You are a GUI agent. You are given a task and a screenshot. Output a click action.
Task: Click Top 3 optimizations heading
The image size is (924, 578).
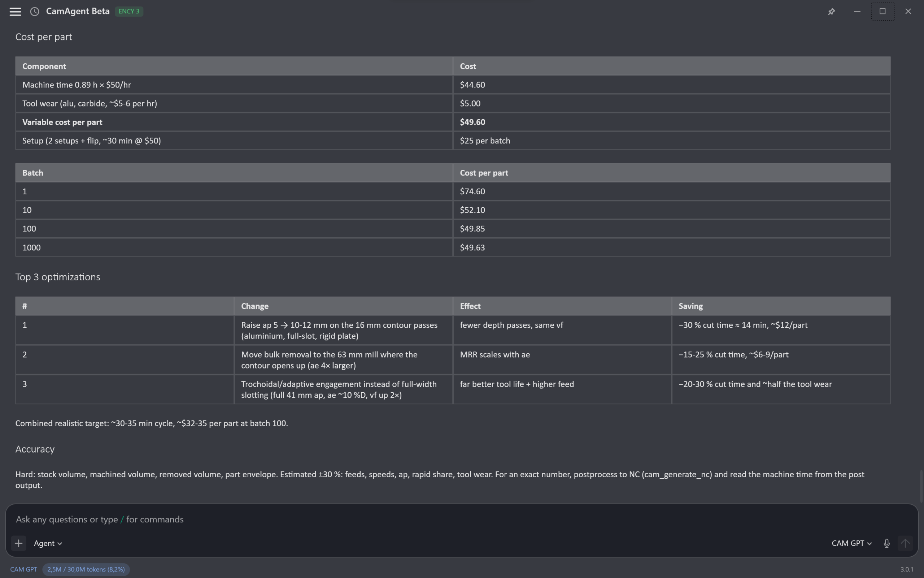pos(58,277)
